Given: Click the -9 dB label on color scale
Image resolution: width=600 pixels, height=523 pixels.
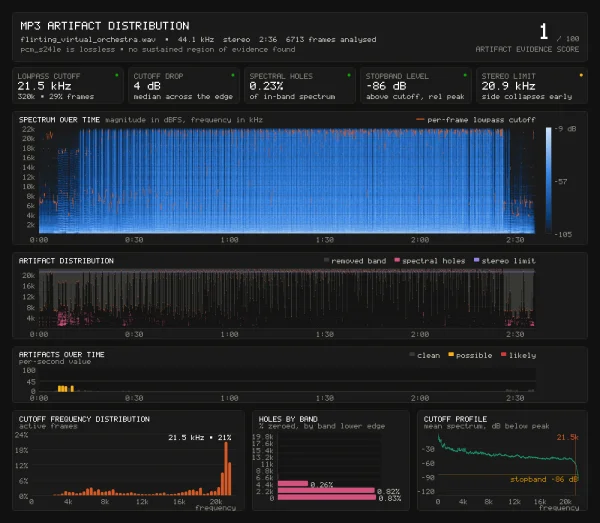Looking at the screenshot, I should click(565, 129).
